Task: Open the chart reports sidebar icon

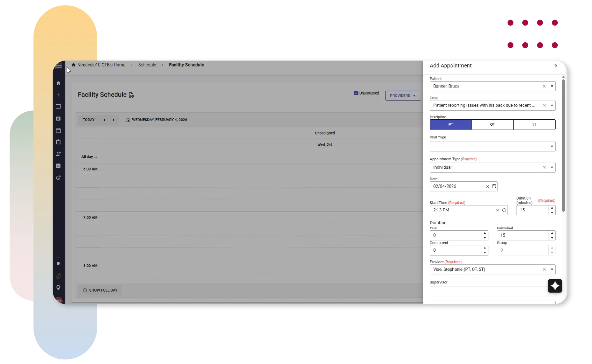Action: pos(58,166)
